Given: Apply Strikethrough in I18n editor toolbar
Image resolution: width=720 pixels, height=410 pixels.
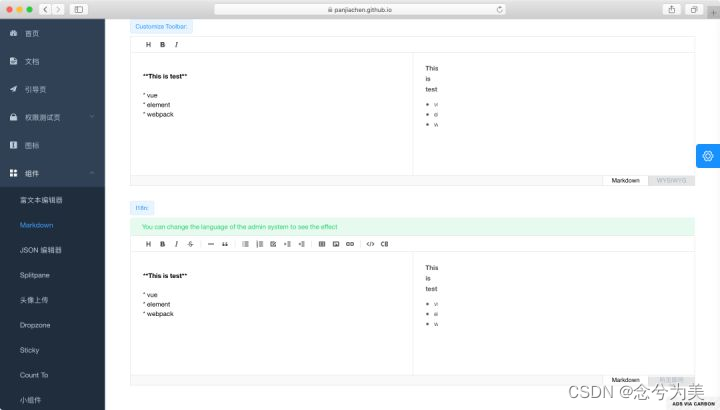Looking at the screenshot, I should pyautogui.click(x=191, y=244).
